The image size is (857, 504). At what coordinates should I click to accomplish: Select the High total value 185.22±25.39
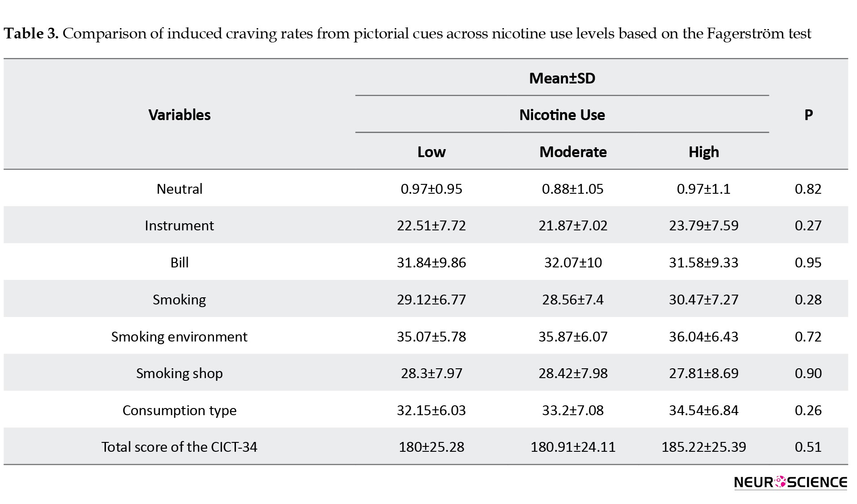[704, 447]
